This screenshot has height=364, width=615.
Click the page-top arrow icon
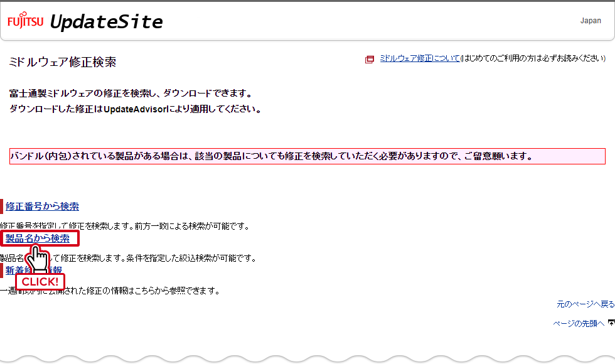pos(611,323)
